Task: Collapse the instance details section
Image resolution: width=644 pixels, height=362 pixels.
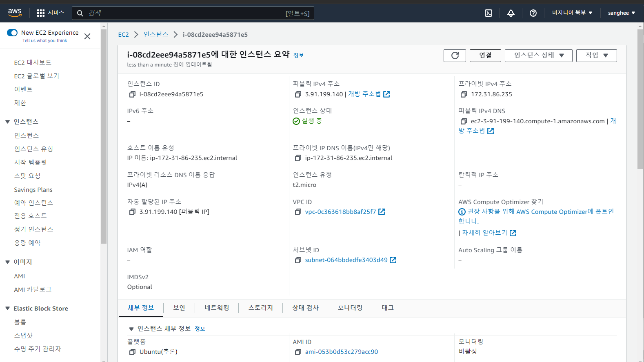Action: click(x=131, y=329)
